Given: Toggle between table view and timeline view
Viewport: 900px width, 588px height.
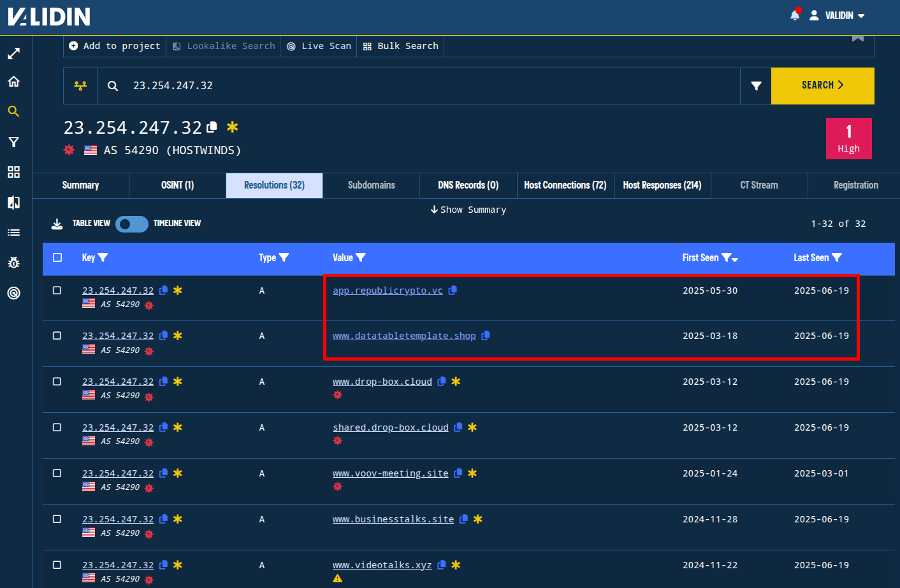Looking at the screenshot, I should (x=132, y=224).
